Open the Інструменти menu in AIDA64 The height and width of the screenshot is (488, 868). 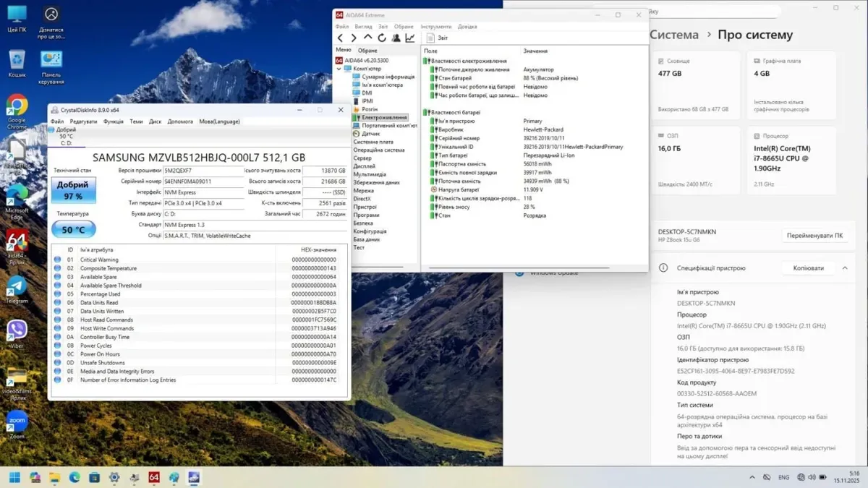click(x=435, y=26)
